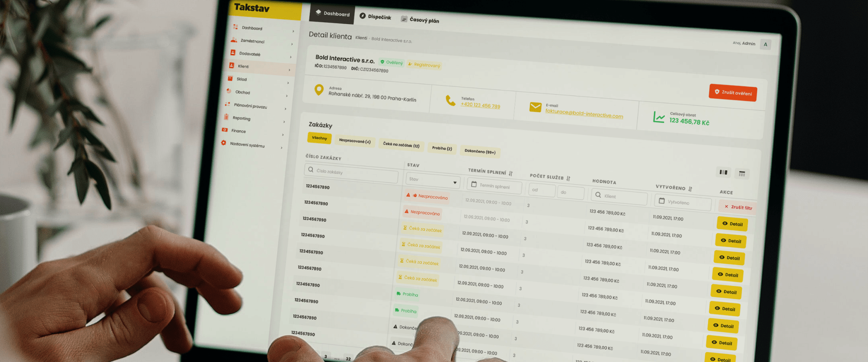This screenshot has height=362, width=868.
Task: Click the total '123 456,78 Kč' value
Action: pos(689,121)
